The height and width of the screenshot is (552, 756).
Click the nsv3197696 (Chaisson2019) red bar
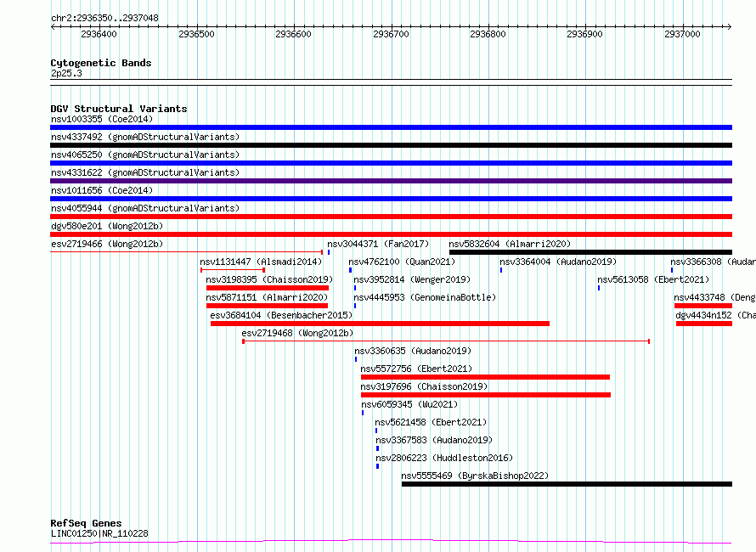click(x=486, y=396)
